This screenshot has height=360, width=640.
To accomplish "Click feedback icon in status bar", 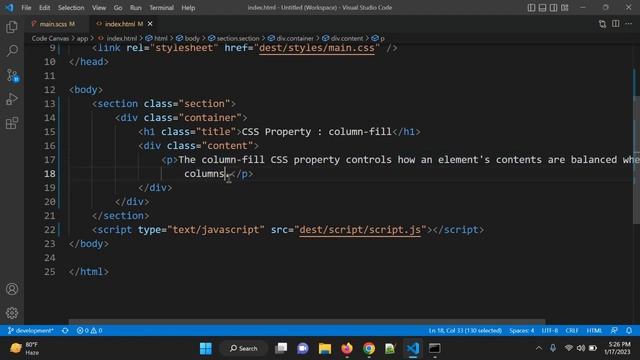I will click(x=614, y=331).
